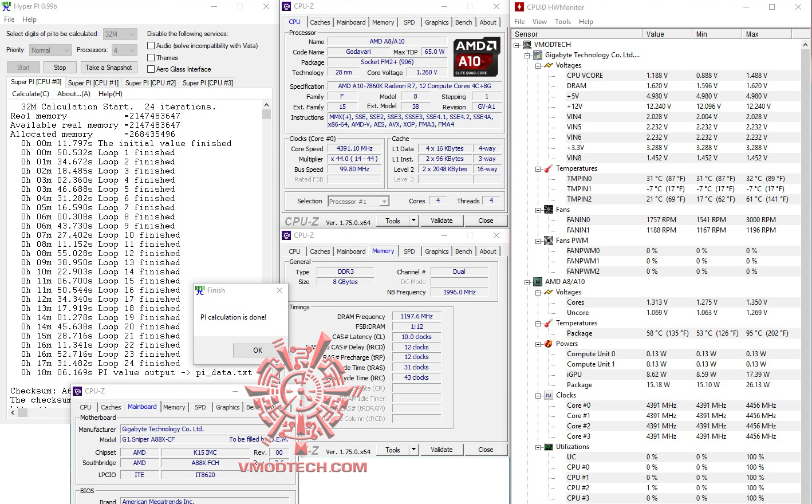The height and width of the screenshot is (504, 812).
Task: Enable Audio incompatibility with Vista checkbox
Action: coord(151,46)
